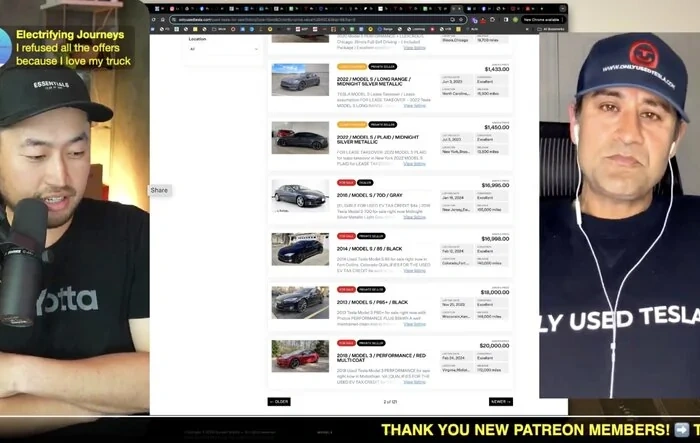Click the New Jersey location on the 70D listing
Screen dimensions: 700x443
456,208
